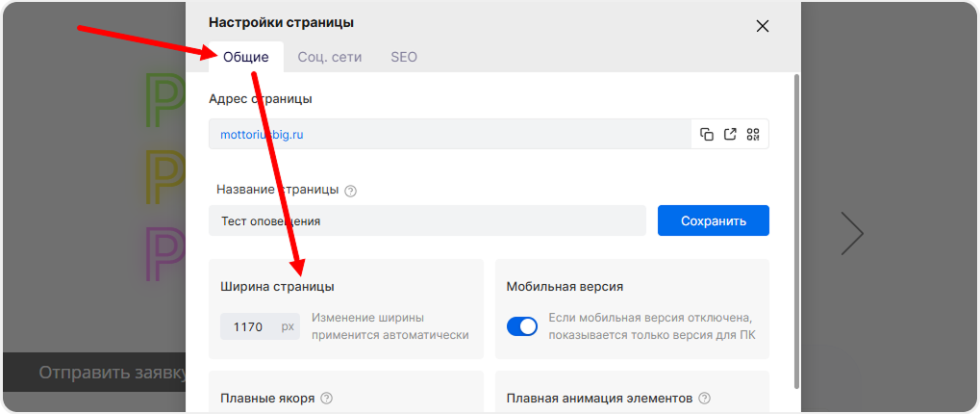Switch to the Соц. сети tab

tap(330, 57)
